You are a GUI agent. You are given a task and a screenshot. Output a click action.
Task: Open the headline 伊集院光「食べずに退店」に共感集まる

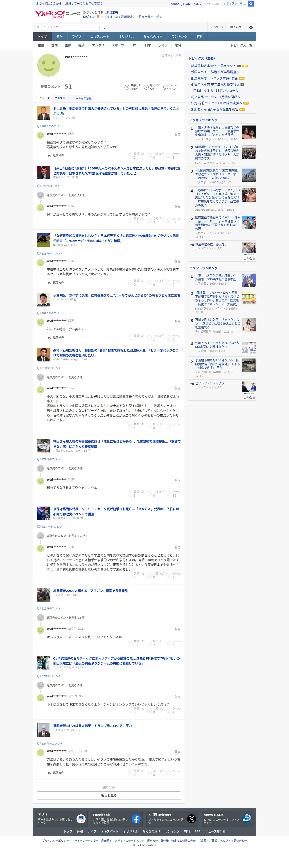(x=116, y=295)
